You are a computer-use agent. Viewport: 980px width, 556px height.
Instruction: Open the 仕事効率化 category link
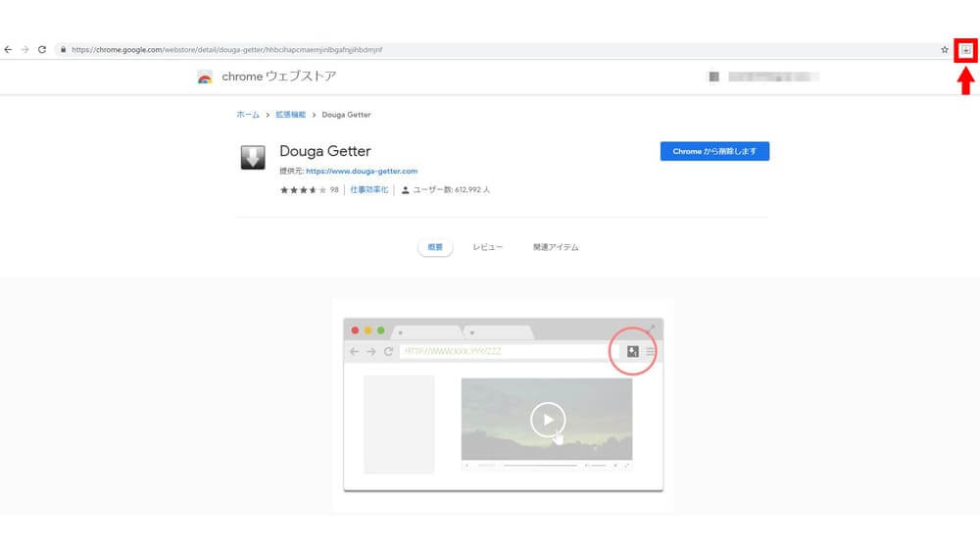(x=369, y=189)
